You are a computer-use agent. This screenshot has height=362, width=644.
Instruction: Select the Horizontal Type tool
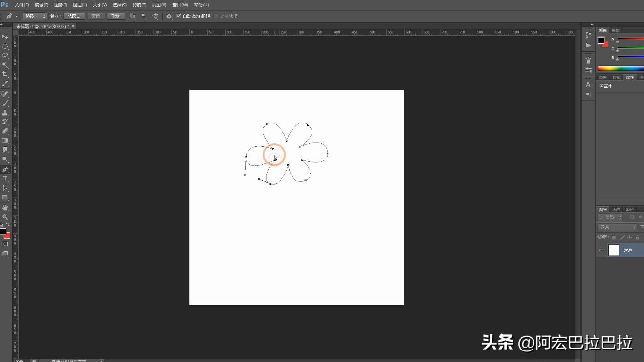pyautogui.click(x=5, y=179)
